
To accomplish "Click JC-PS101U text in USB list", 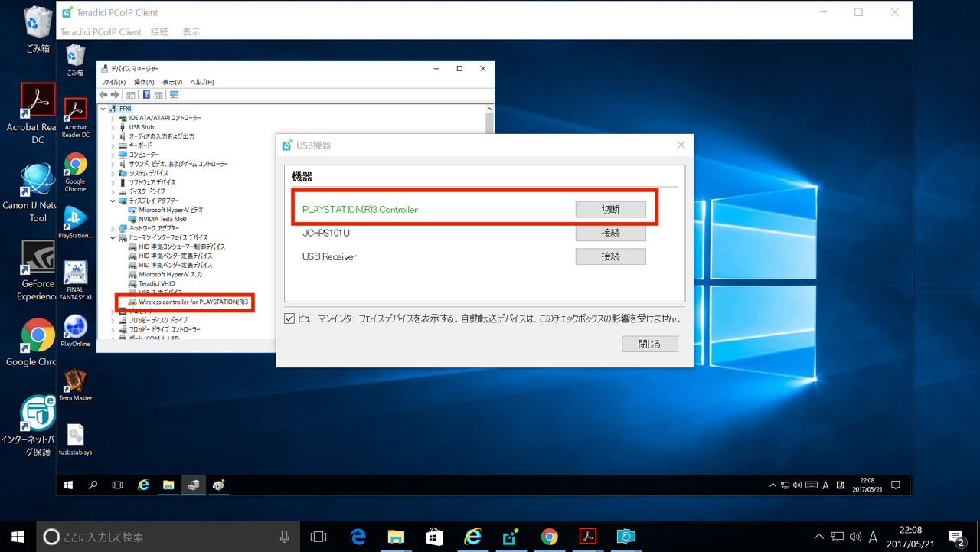I will [326, 233].
